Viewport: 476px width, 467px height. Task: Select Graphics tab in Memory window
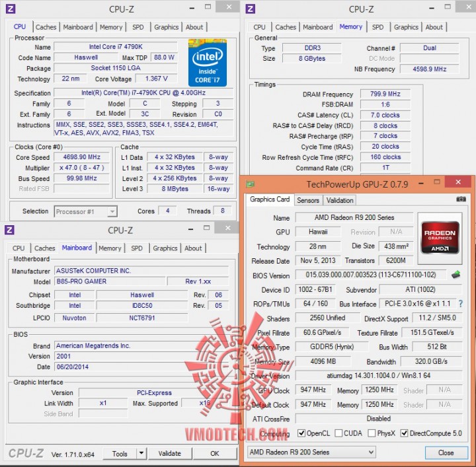pos(406,27)
